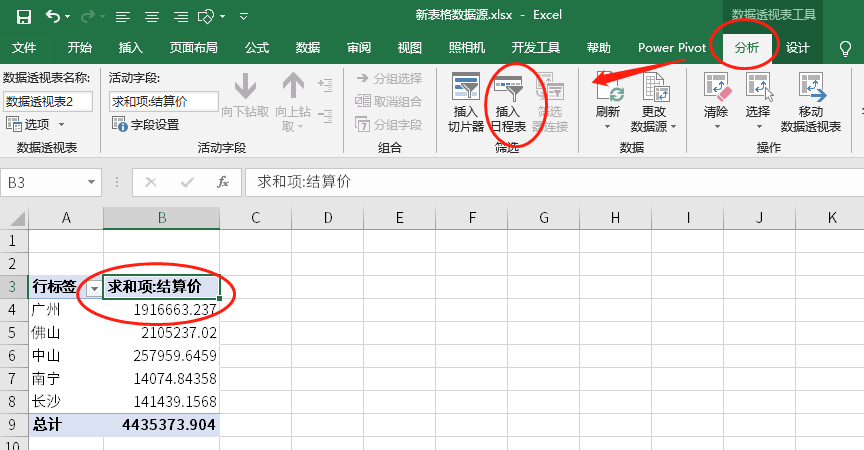Switch to the Power Pivot tab
Viewport: 864px width, 450px height.
672,48
